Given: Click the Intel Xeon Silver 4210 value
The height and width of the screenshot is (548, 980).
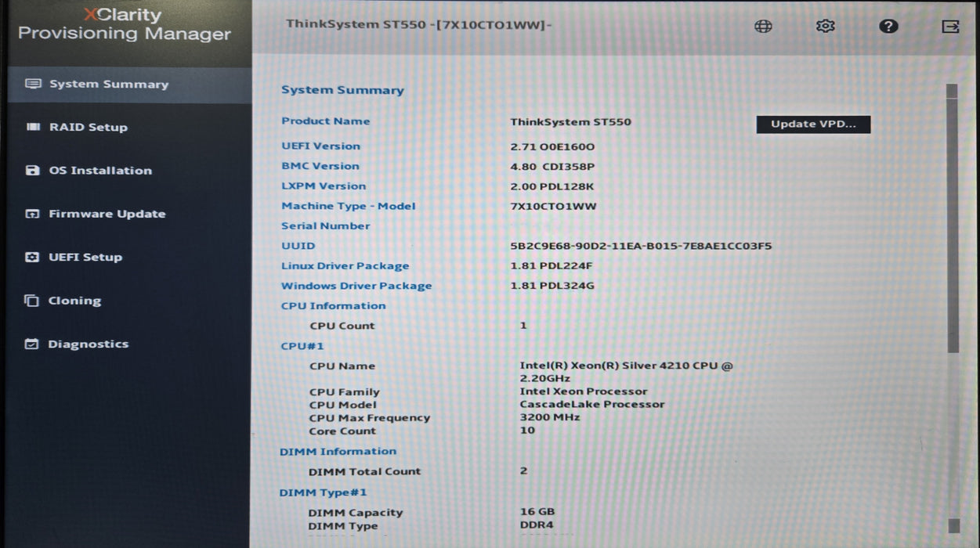Looking at the screenshot, I should point(627,372).
